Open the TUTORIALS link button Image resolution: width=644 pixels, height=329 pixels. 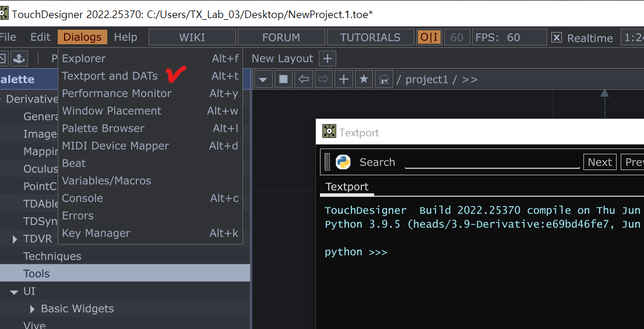(370, 37)
